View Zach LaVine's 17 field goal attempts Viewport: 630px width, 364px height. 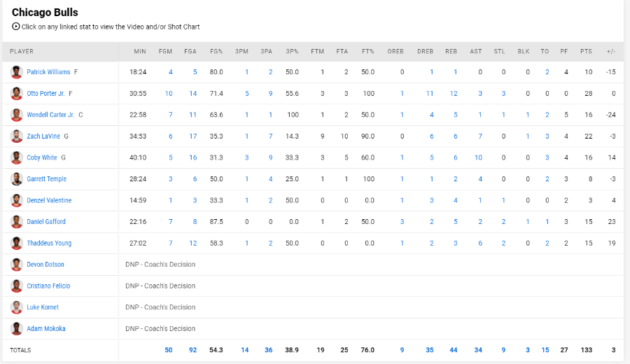point(193,136)
